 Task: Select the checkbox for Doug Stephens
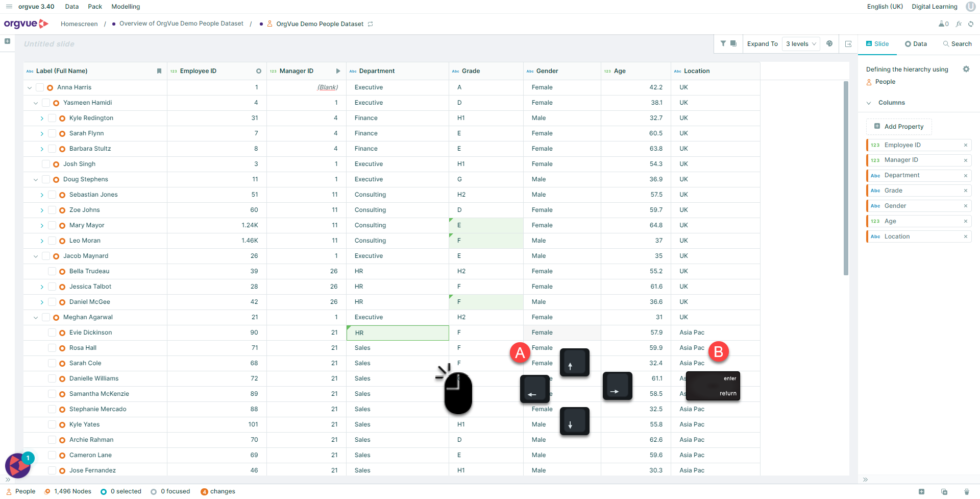point(46,179)
